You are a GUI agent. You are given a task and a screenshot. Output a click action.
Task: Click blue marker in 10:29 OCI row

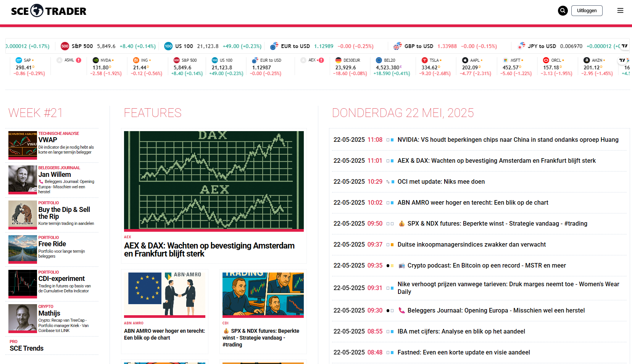coord(393,182)
